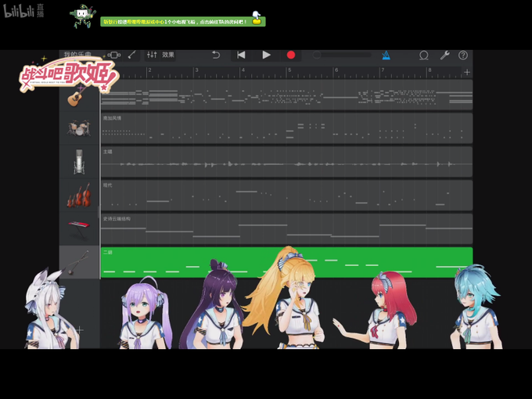
Task: Move the playhead to bar 8 on the ruler
Action: pos(430,70)
